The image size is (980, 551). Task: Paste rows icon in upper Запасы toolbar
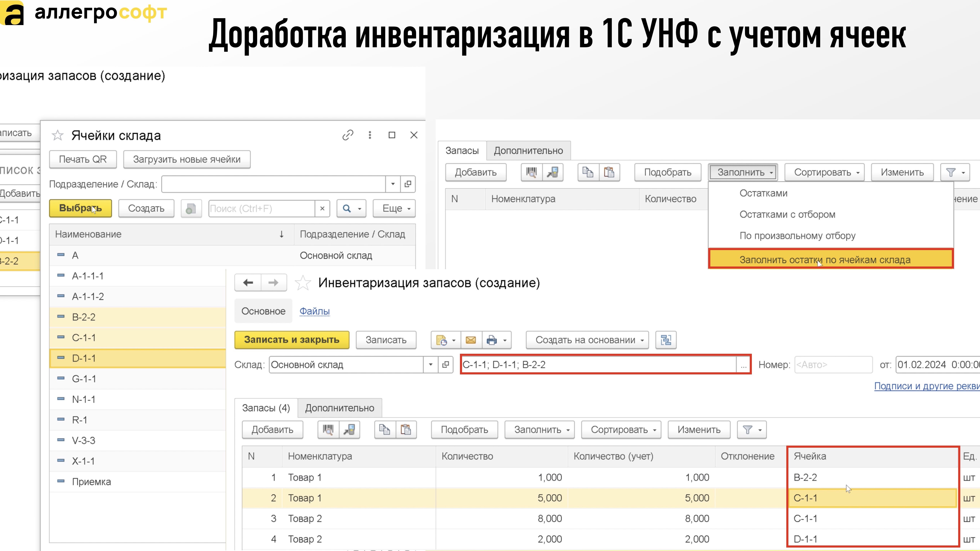coord(609,172)
